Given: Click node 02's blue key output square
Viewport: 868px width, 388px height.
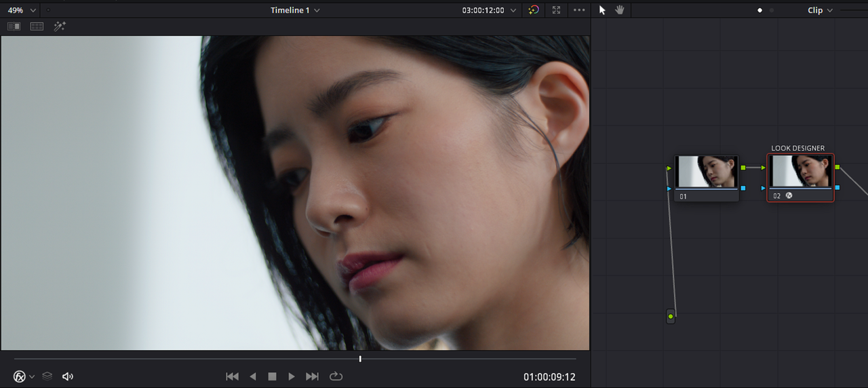Looking at the screenshot, I should (x=837, y=187).
